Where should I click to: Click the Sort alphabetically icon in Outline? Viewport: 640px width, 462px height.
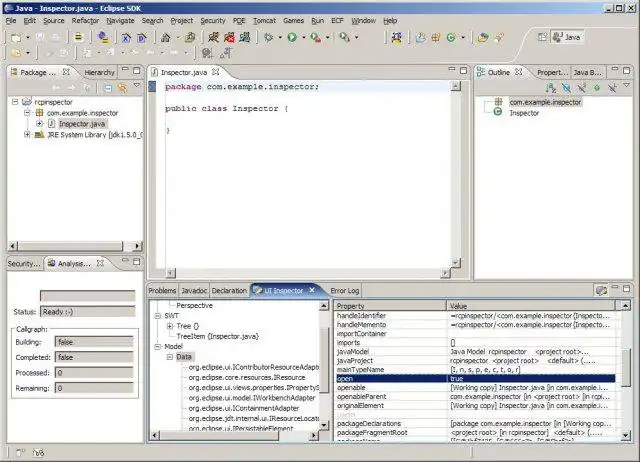point(551,87)
